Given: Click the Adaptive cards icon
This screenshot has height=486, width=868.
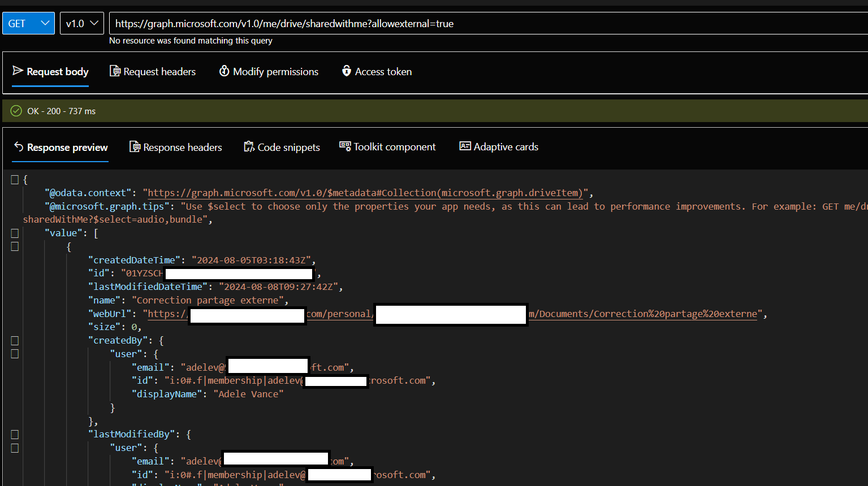Looking at the screenshot, I should [465, 146].
